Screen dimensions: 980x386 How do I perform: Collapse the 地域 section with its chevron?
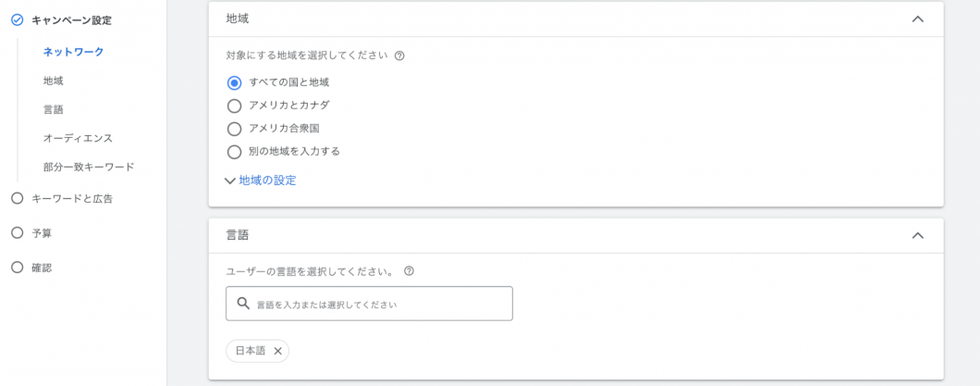pyautogui.click(x=917, y=19)
